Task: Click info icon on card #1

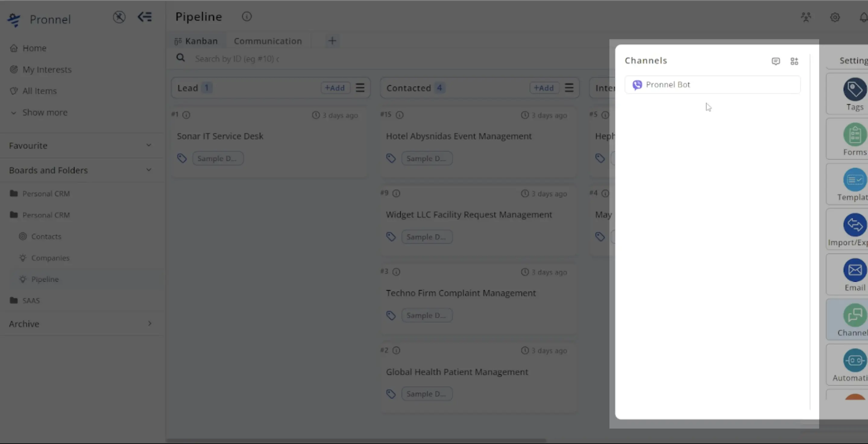Action: point(186,115)
